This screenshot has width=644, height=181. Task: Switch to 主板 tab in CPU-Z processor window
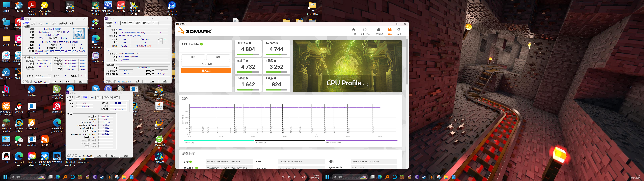[33, 23]
